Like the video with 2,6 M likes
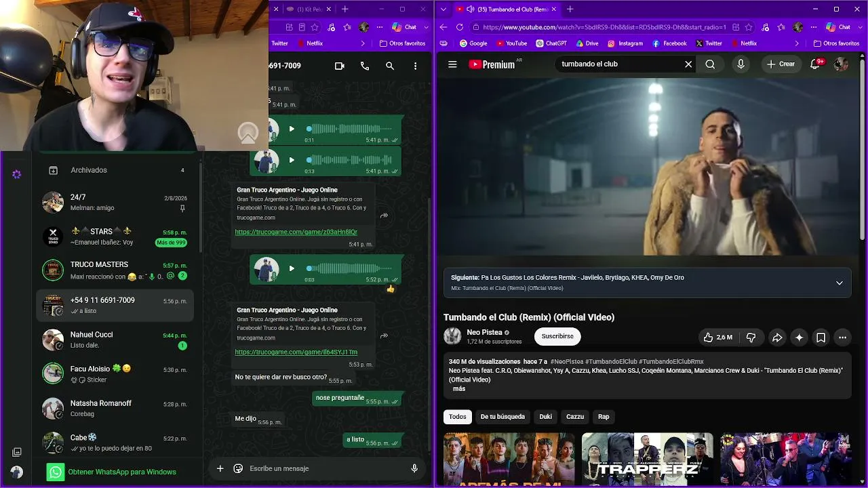868x488 pixels. pos(717,337)
